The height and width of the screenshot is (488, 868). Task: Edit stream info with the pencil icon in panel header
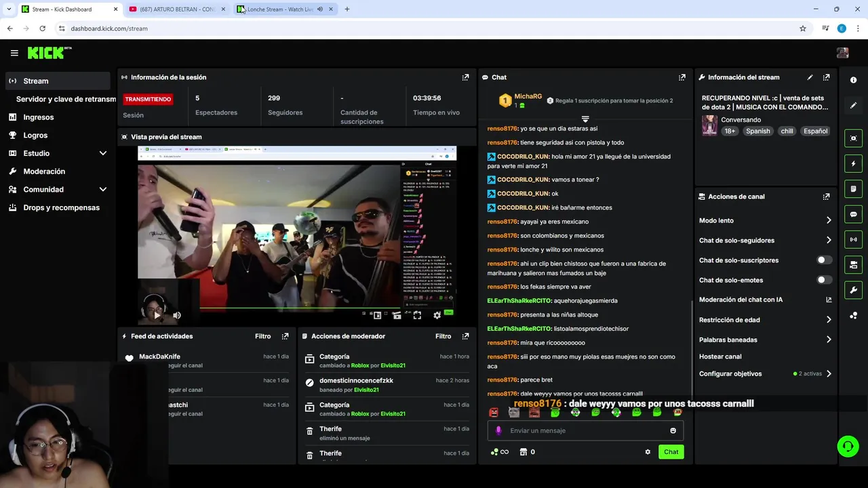pos(810,77)
